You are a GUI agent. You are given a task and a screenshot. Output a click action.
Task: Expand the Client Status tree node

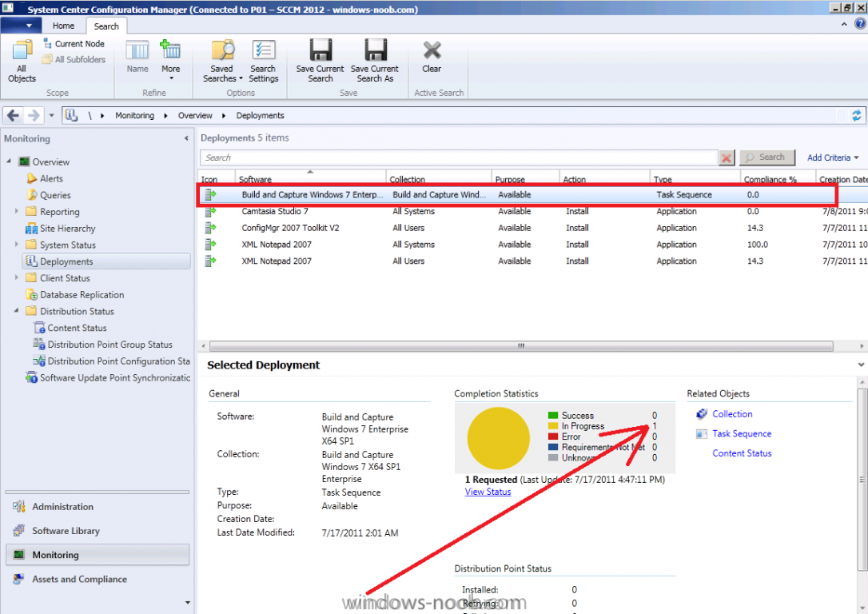[x=17, y=277]
